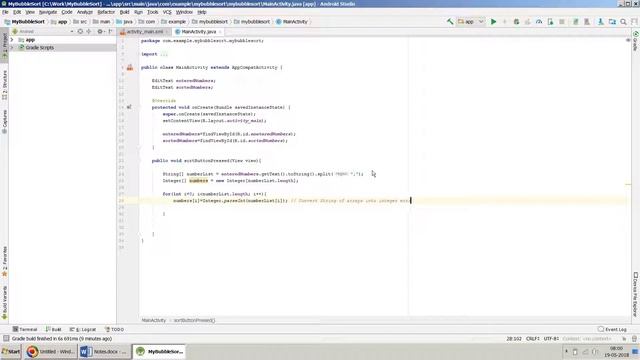Open the Tools menu
The image size is (640, 360).
[152, 12]
